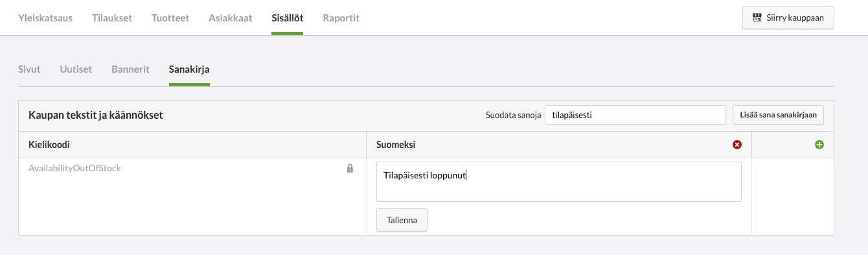Show the Bannerit sub-tab

click(x=130, y=69)
